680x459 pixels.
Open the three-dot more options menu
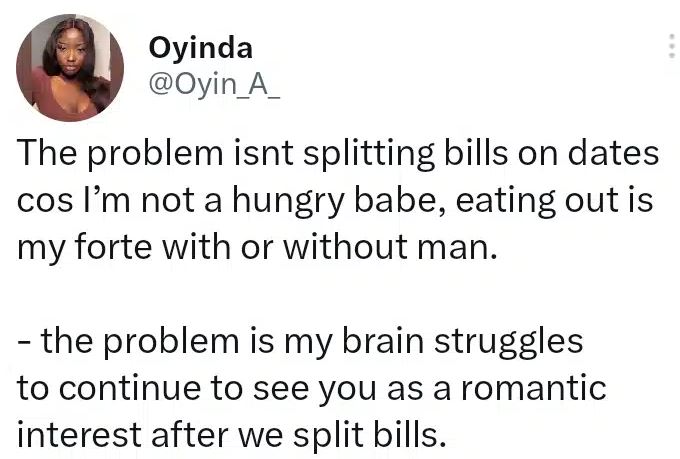(x=669, y=47)
